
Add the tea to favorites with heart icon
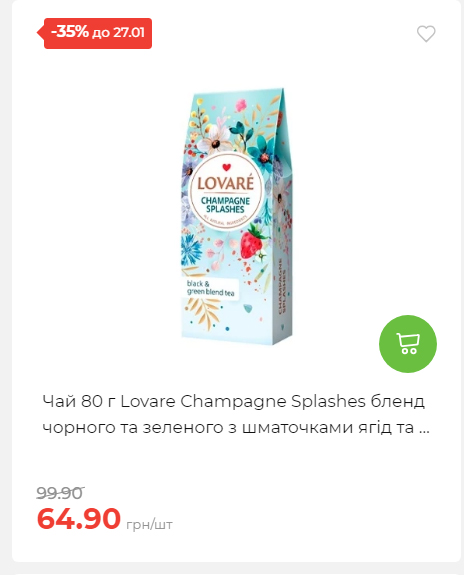pos(426,34)
